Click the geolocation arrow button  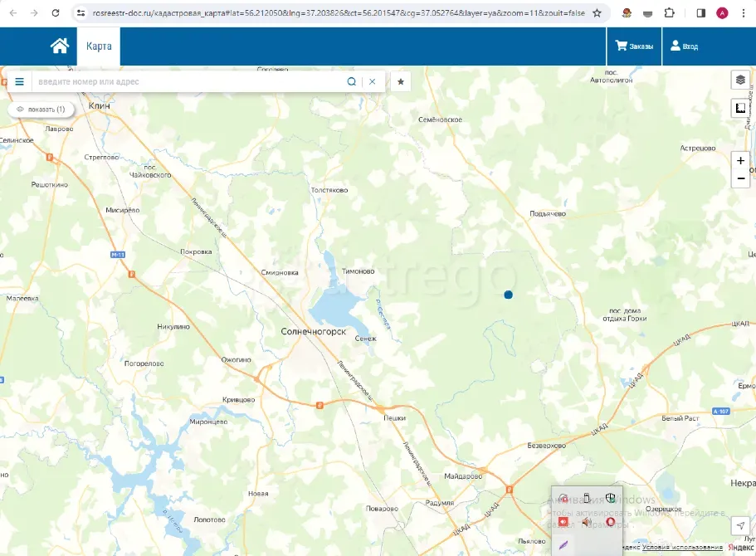pyautogui.click(x=740, y=526)
